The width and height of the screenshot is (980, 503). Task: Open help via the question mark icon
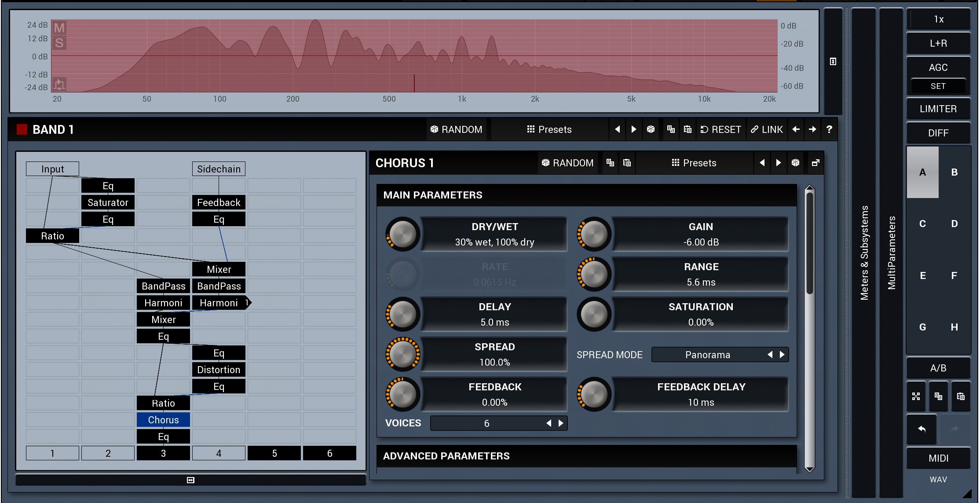pyautogui.click(x=829, y=129)
